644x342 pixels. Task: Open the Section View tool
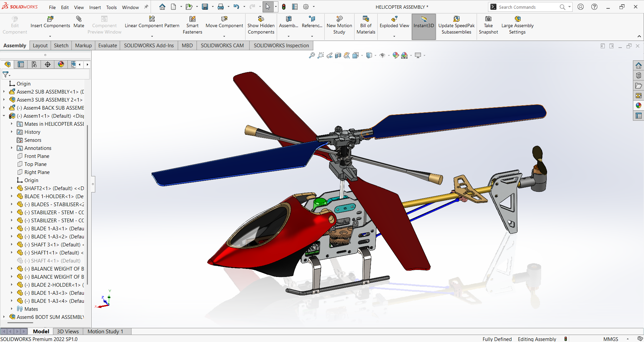(338, 55)
